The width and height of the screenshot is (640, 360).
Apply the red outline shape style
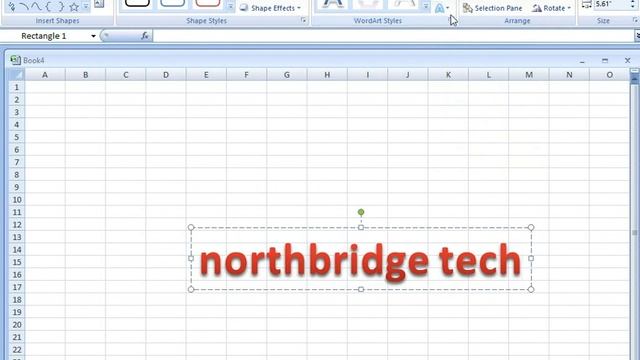pyautogui.click(x=207, y=4)
